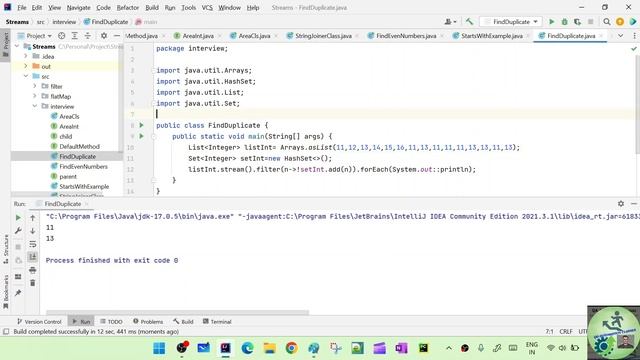The image size is (640, 360).
Task: Open wrench settings in Run panel
Action: (18, 231)
